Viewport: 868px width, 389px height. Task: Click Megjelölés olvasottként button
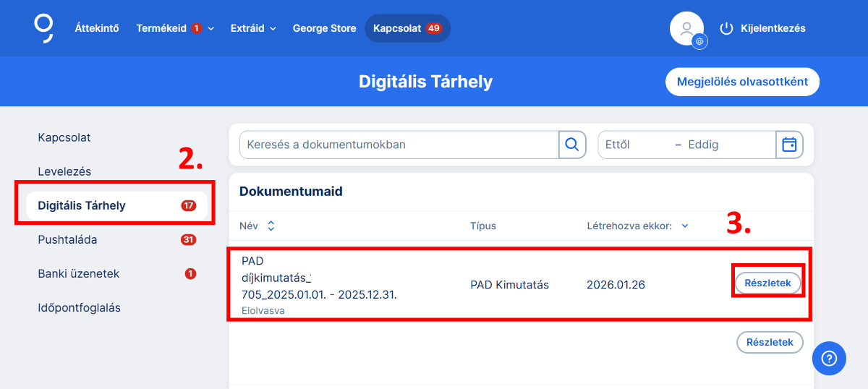(x=742, y=82)
